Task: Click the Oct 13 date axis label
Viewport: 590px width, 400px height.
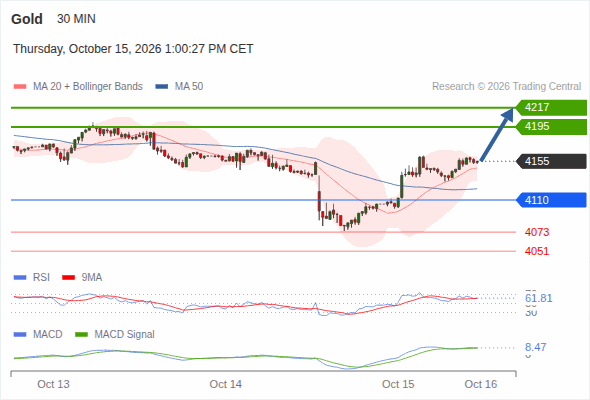Action: point(53,385)
